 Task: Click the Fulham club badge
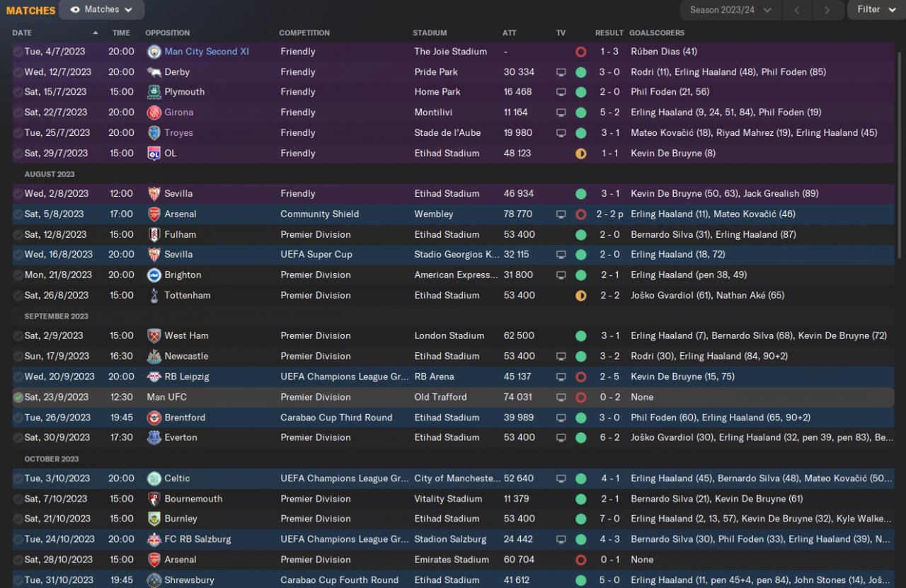point(154,234)
